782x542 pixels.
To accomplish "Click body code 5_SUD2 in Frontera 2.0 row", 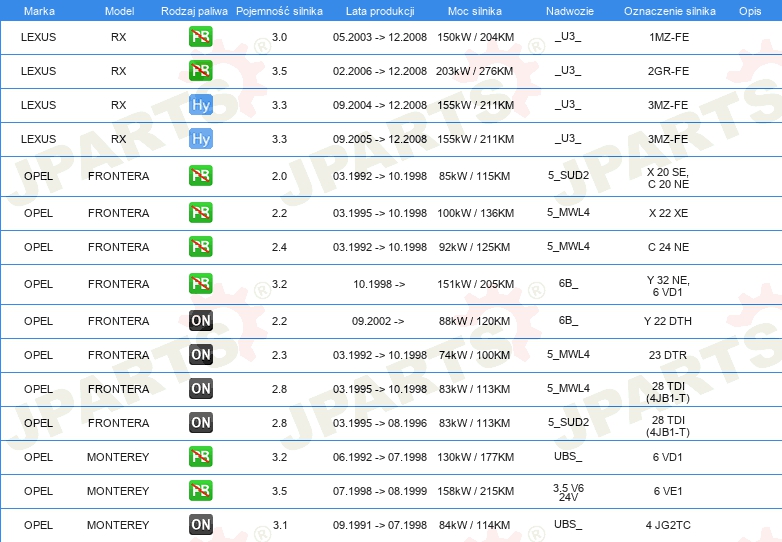I will (569, 175).
